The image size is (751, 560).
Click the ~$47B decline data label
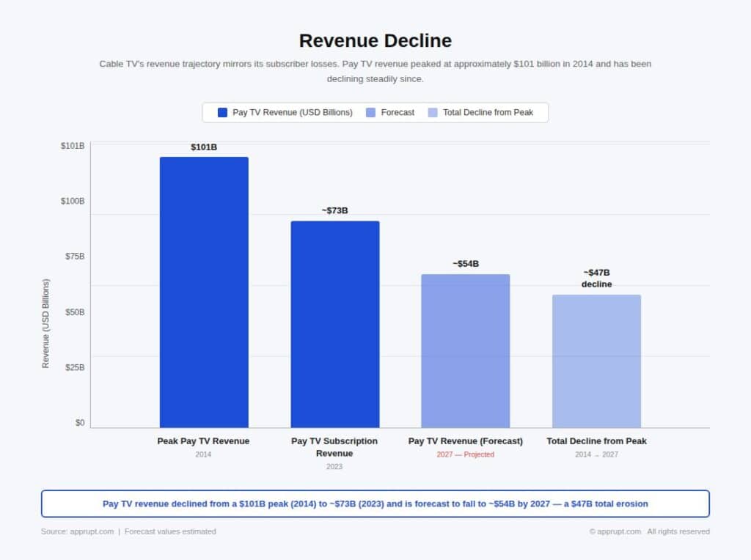click(596, 279)
